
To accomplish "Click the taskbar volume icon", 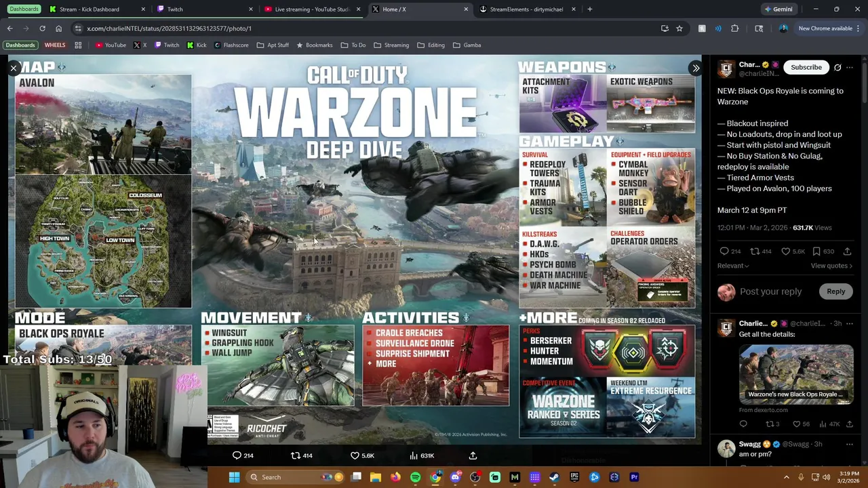I will click(x=826, y=477).
